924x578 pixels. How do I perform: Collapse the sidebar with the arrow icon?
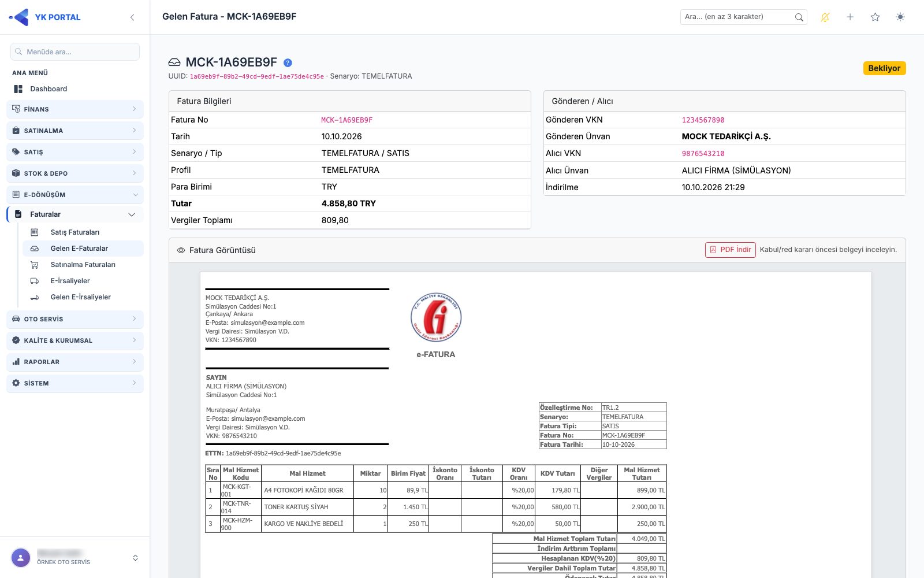132,17
